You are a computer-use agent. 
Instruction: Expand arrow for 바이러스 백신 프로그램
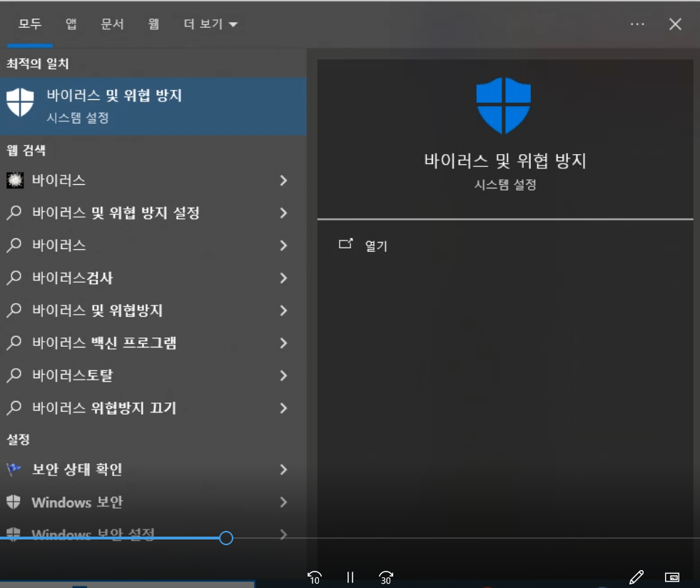283,343
